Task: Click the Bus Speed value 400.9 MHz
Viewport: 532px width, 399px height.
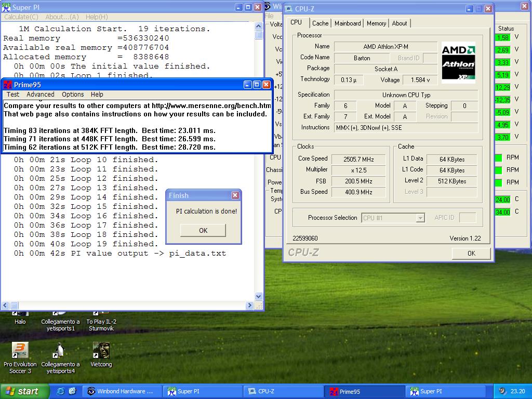Action: click(358, 192)
